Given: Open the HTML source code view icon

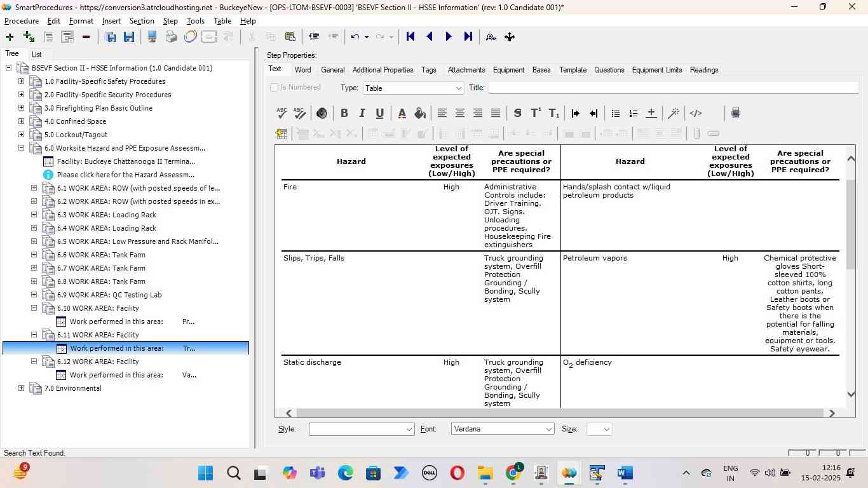Looking at the screenshot, I should coord(696,113).
